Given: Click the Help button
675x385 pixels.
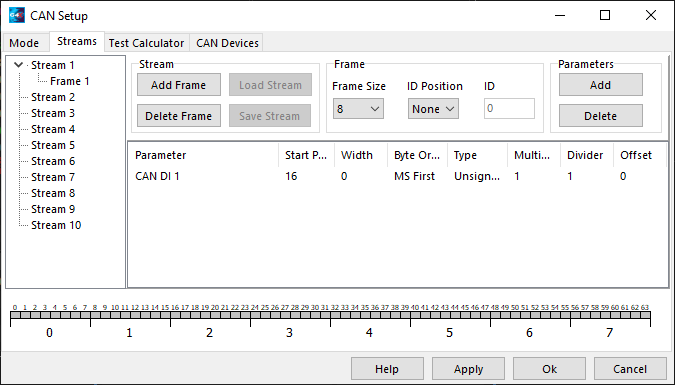Looking at the screenshot, I should (387, 369).
